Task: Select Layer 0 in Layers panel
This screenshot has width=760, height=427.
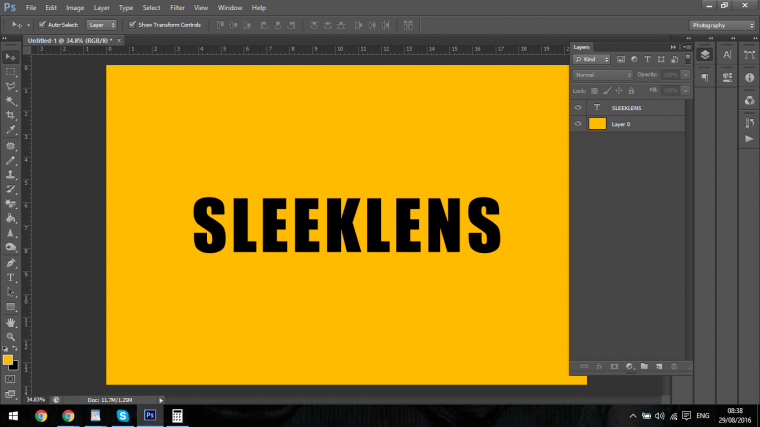Action: click(628, 124)
